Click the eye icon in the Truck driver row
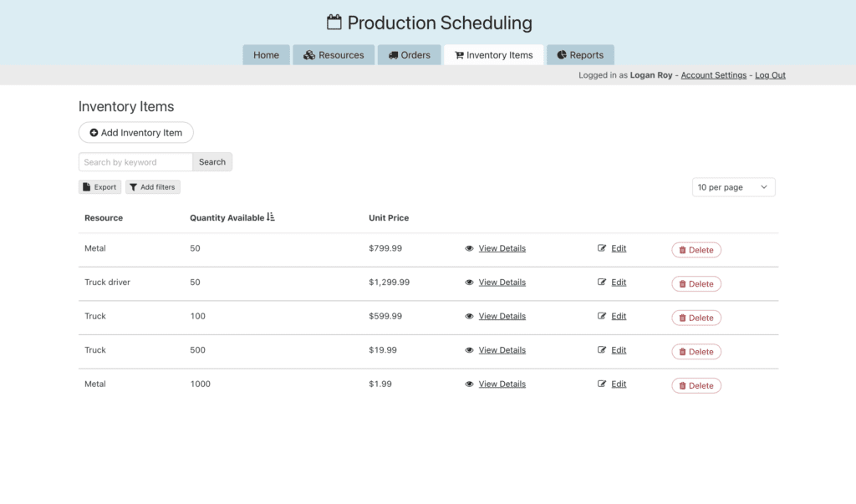The image size is (856, 504). 470,283
